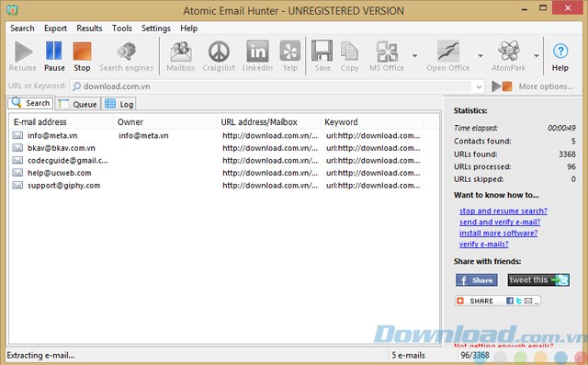Expand the MS Office dropdown arrow

pos(414,55)
